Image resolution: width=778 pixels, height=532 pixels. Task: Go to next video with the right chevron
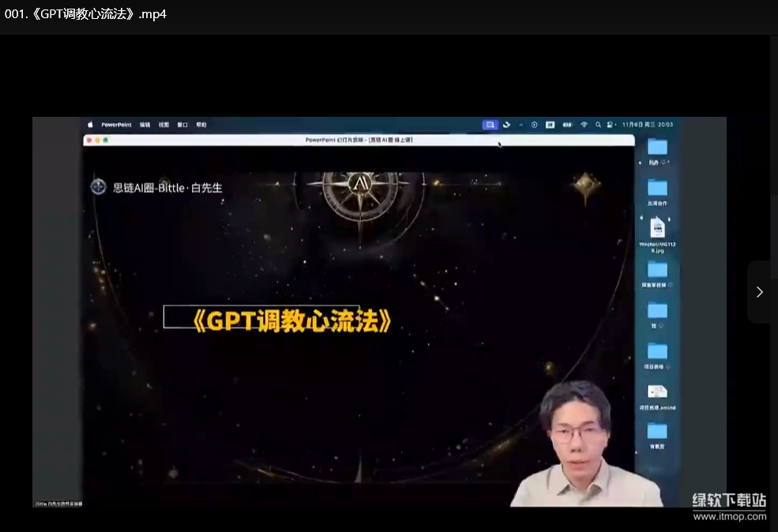759,292
